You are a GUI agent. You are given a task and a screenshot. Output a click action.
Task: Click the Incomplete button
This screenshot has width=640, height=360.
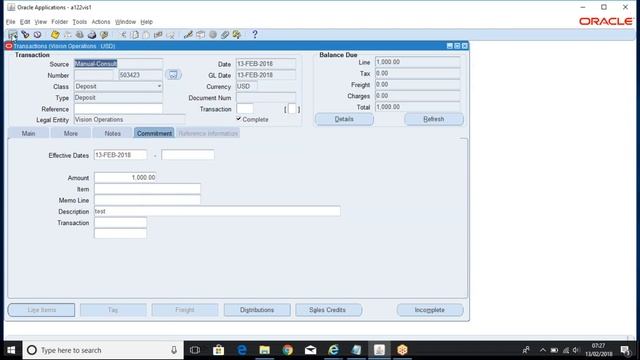point(430,310)
